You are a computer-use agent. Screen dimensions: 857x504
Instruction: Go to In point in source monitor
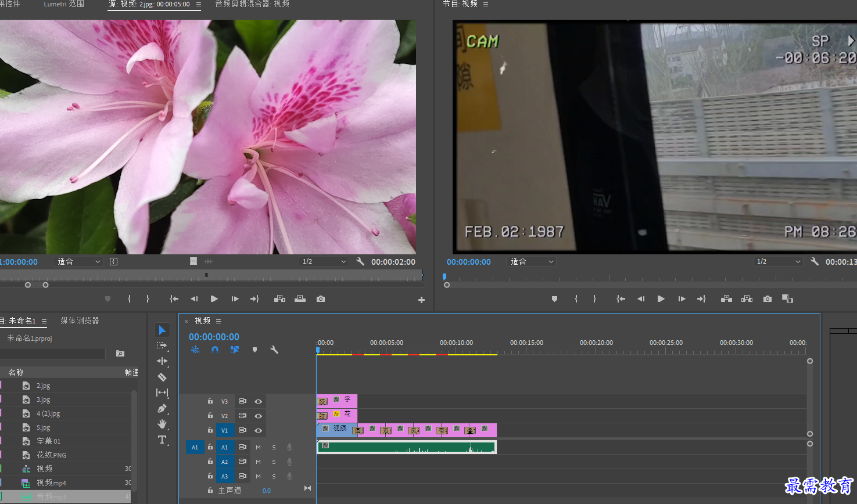tap(174, 299)
